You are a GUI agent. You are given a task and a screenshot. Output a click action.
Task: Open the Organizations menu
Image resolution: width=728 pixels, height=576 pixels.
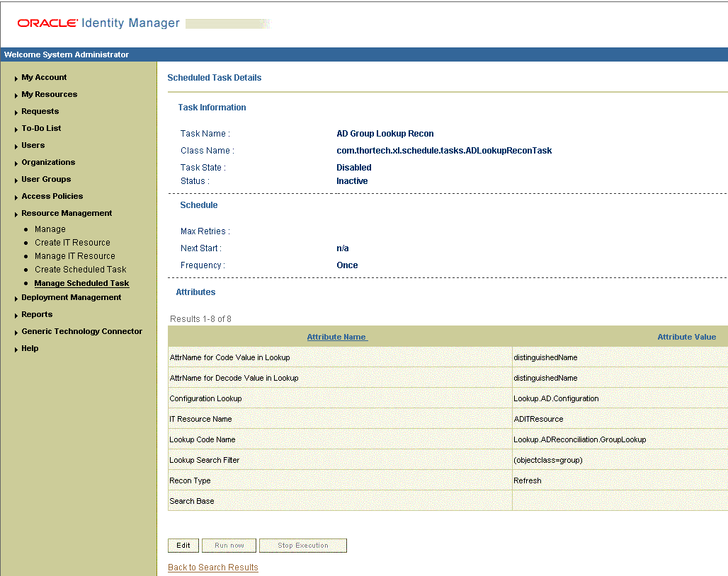click(x=48, y=162)
